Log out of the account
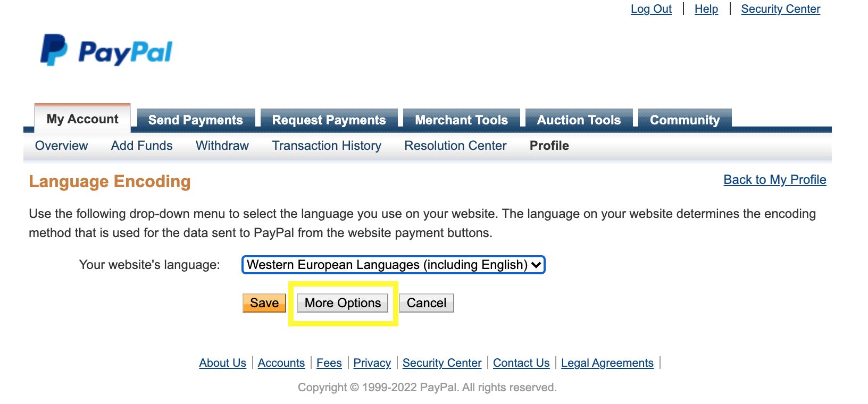 [x=651, y=9]
